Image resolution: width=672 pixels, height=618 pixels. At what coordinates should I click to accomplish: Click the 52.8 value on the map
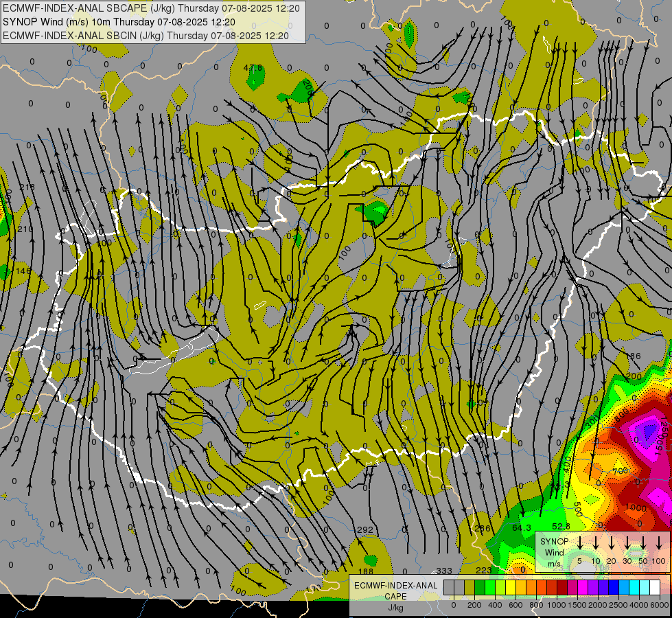click(561, 526)
